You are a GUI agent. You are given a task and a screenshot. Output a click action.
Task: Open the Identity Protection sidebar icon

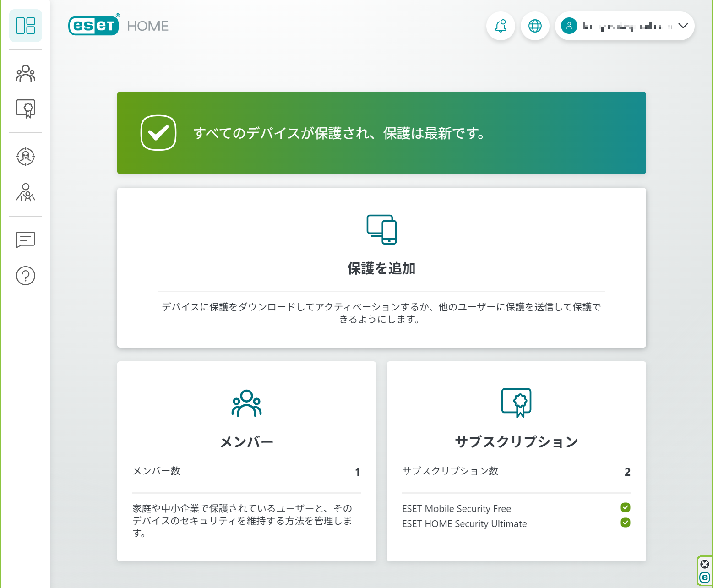[x=26, y=157]
